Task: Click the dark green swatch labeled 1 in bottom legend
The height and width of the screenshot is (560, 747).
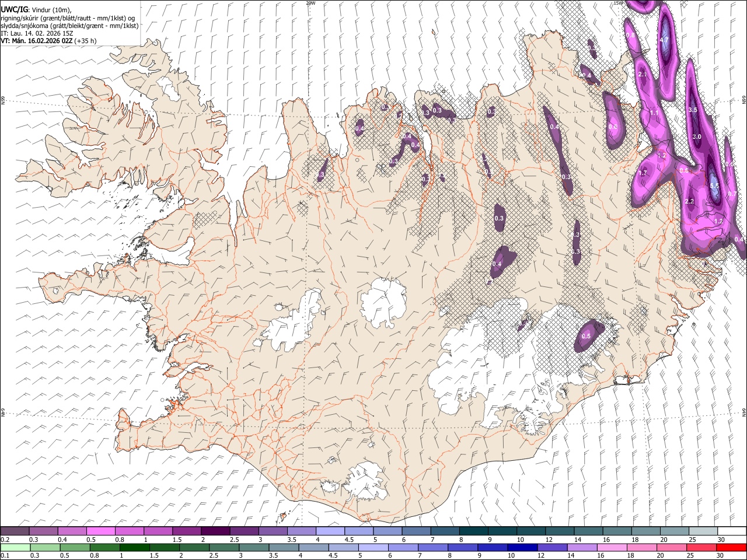Action: click(134, 547)
